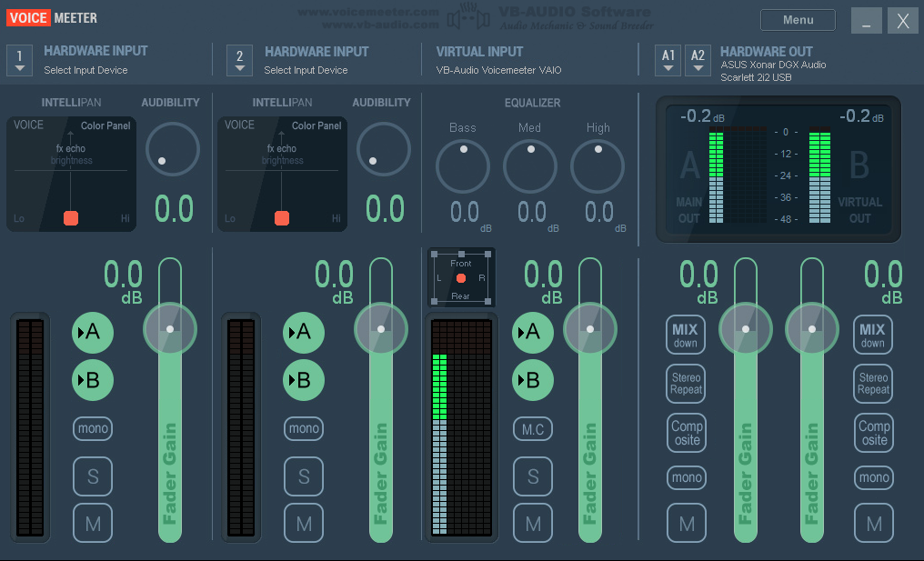
Task: Select Stereo Repeat on bus B
Action: click(873, 384)
